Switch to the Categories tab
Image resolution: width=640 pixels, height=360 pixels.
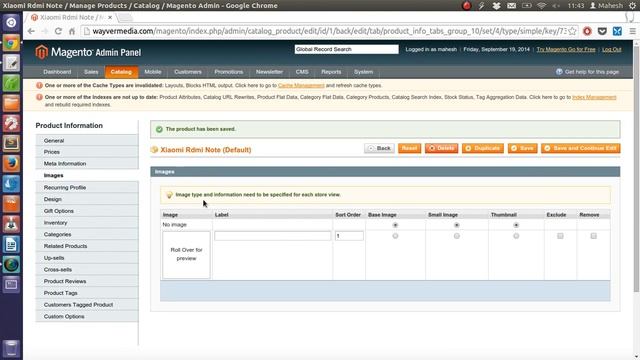coord(87,235)
